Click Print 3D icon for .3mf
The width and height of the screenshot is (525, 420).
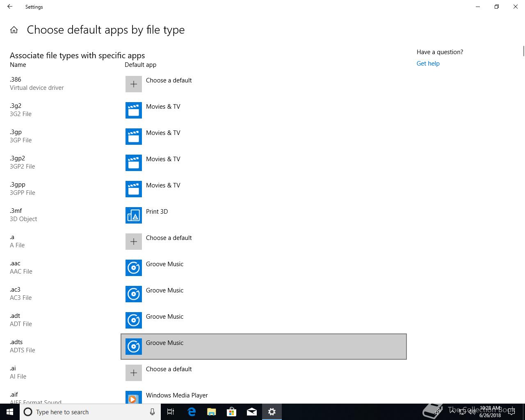point(134,215)
